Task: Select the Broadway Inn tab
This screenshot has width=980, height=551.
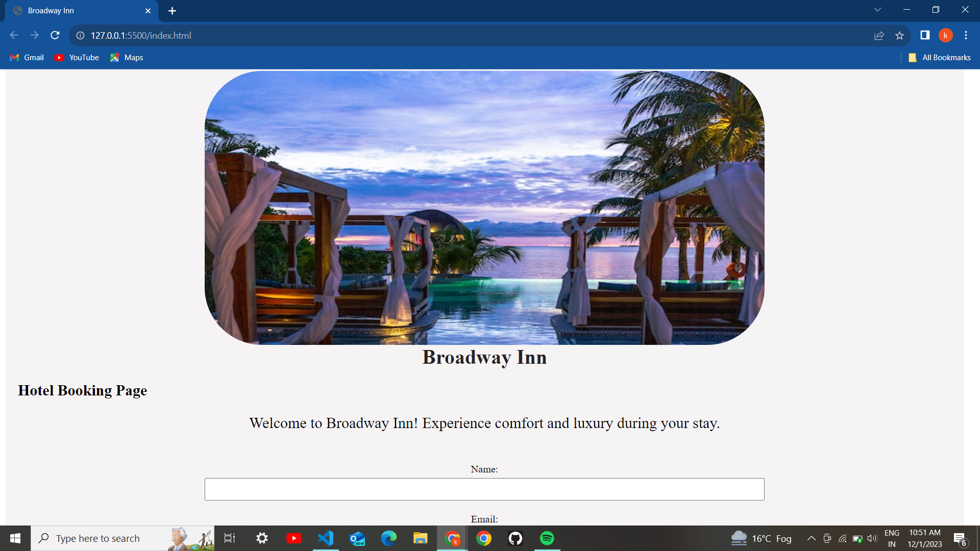Action: coord(77,11)
